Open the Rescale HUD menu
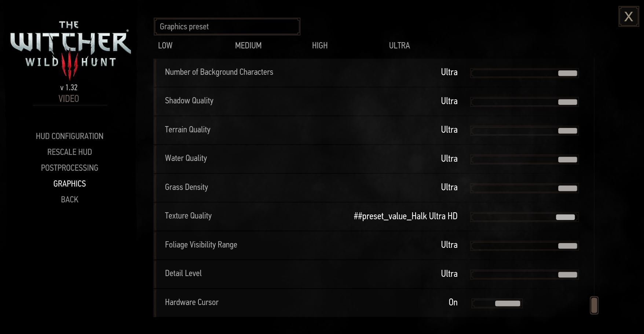The image size is (644, 334). [70, 152]
